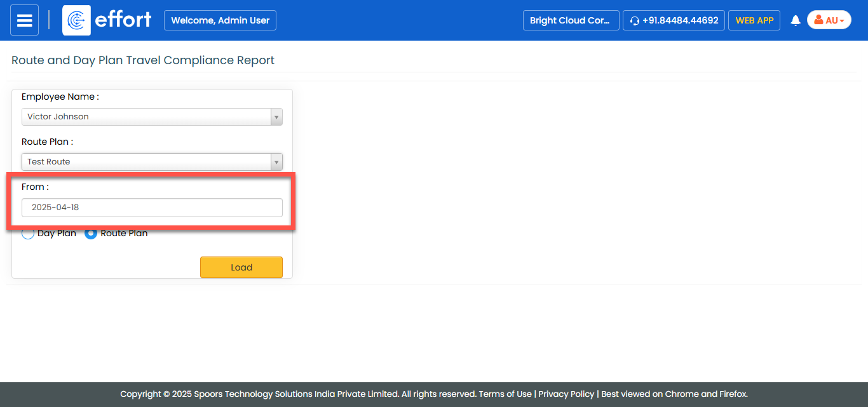The image size is (868, 407).
Task: Expand the Route Plan dropdown arrow
Action: coord(276,162)
